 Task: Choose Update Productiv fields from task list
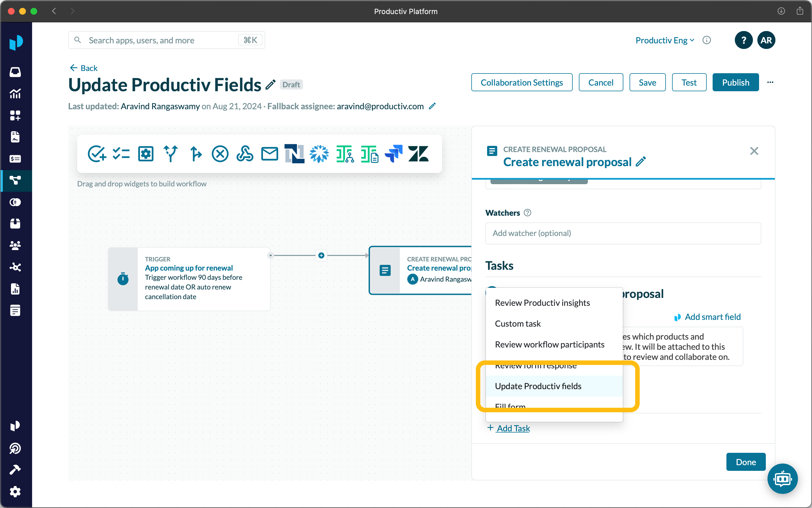click(x=538, y=386)
